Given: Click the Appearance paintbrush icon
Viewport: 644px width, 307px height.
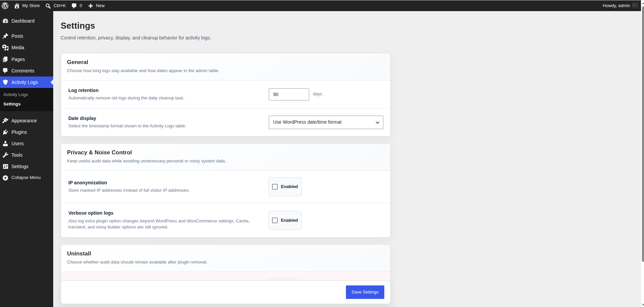Looking at the screenshot, I should tap(5, 121).
